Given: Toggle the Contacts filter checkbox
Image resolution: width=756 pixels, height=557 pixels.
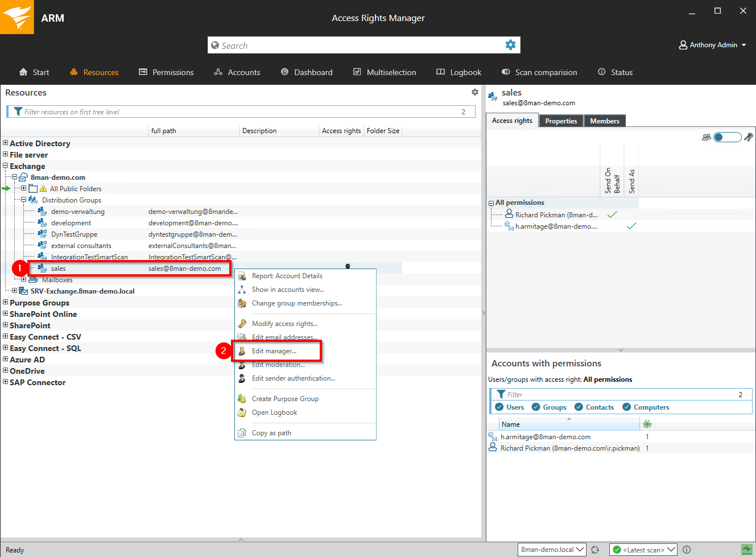Looking at the screenshot, I should pyautogui.click(x=579, y=407).
